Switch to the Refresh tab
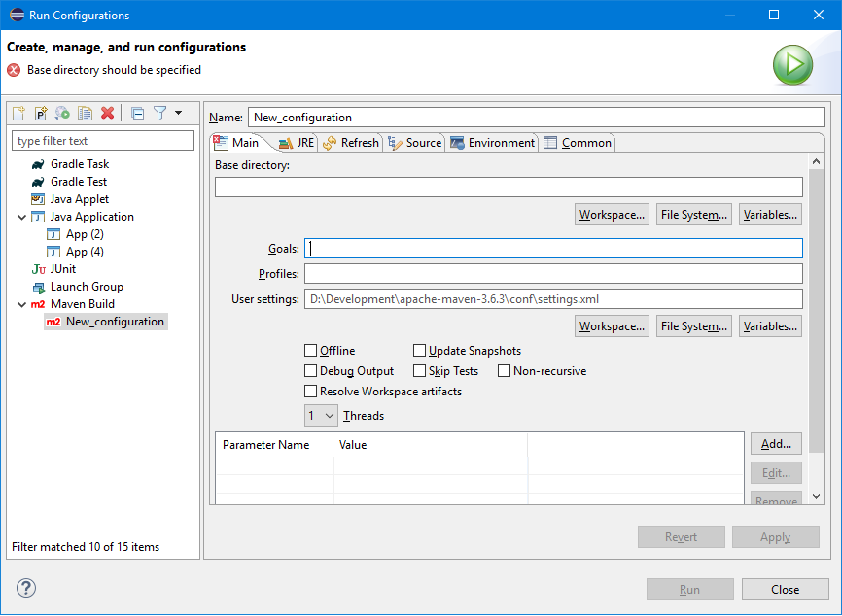Screen dimensions: 842x616 [x=351, y=143]
